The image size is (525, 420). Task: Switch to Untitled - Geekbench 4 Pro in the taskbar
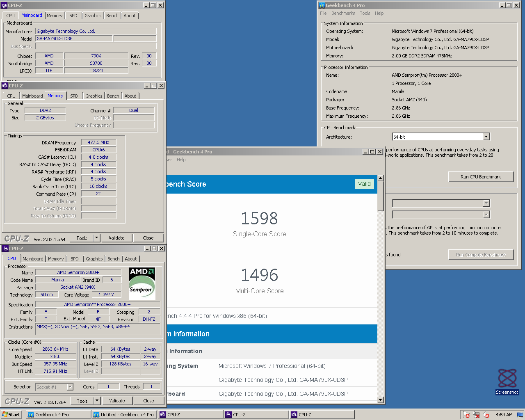124,415
